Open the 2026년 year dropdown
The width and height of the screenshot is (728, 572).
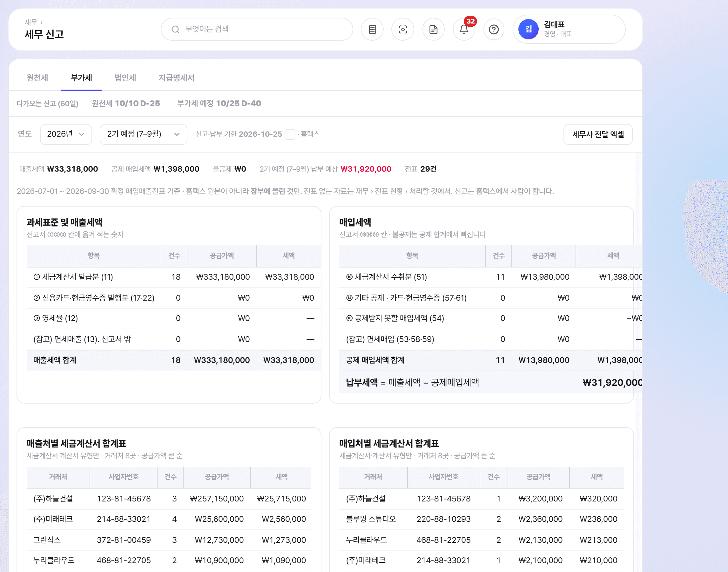click(66, 134)
